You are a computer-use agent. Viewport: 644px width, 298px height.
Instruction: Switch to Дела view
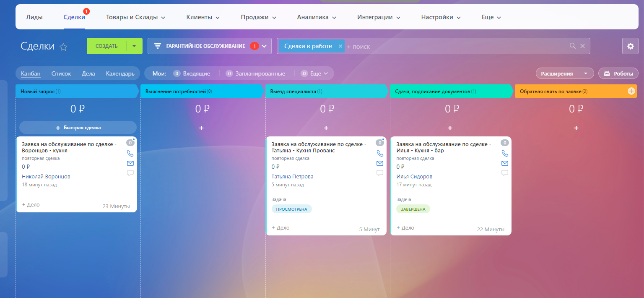point(88,73)
